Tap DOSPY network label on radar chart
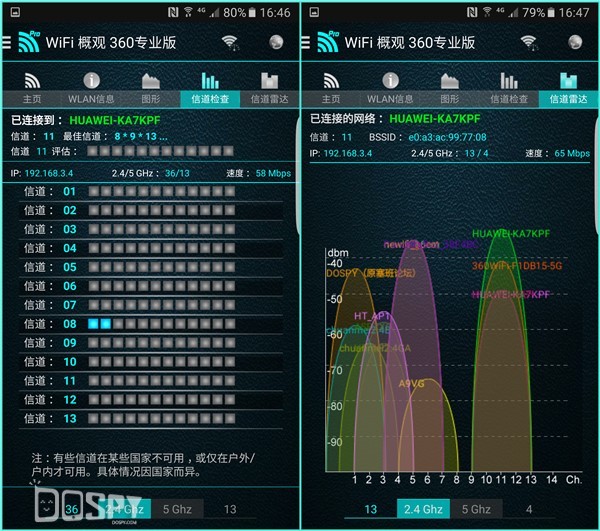The width and height of the screenshot is (600, 531). (370, 273)
